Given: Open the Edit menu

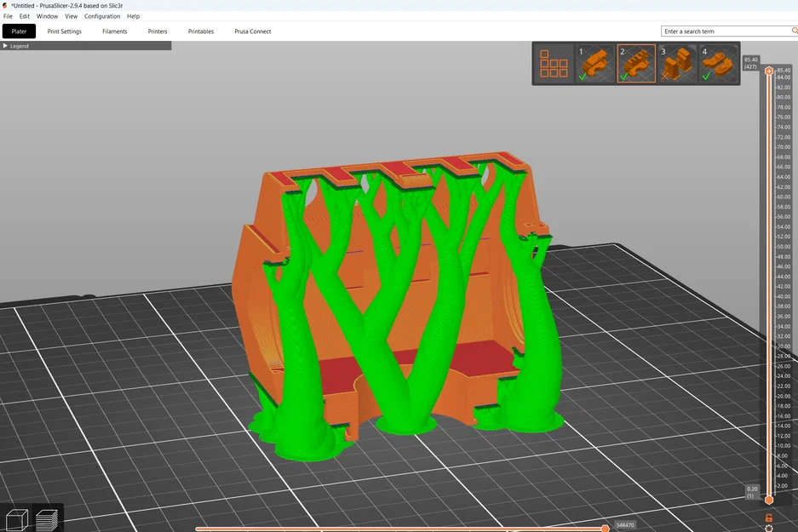Looking at the screenshot, I should click(25, 16).
